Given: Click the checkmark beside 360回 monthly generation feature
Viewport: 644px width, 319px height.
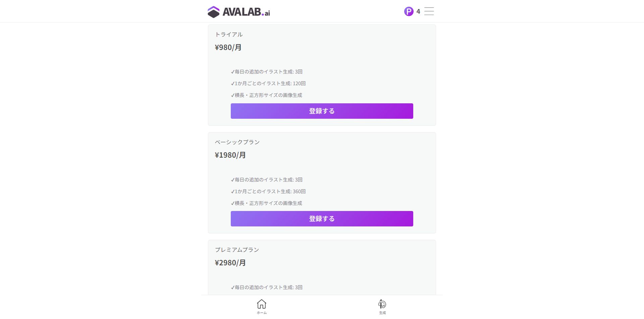Looking at the screenshot, I should click(x=232, y=191).
